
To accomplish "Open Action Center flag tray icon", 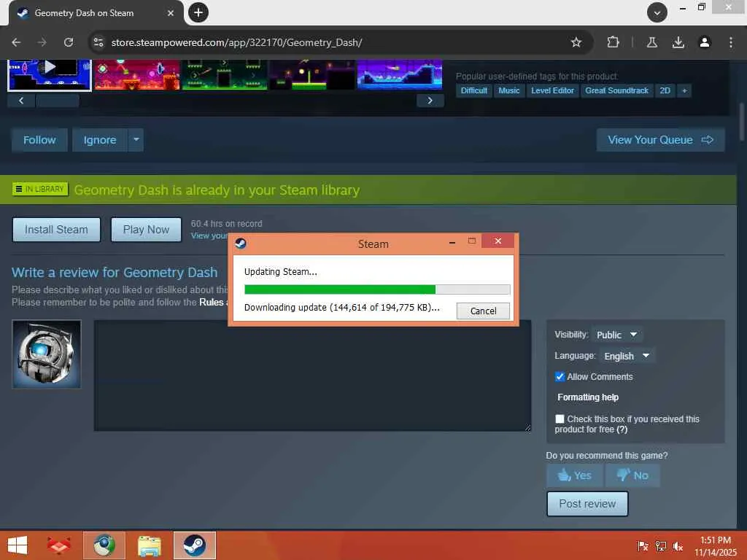I will coord(643,547).
